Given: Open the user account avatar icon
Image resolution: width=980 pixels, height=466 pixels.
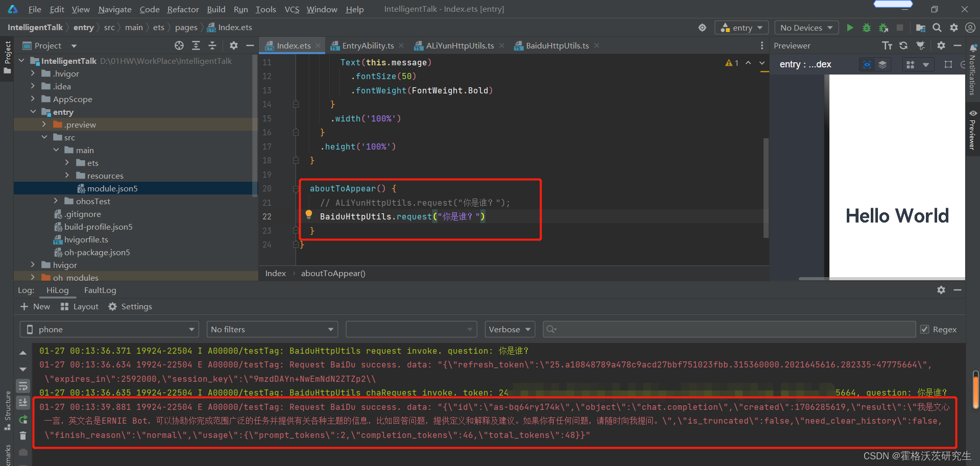Looking at the screenshot, I should [x=970, y=28].
